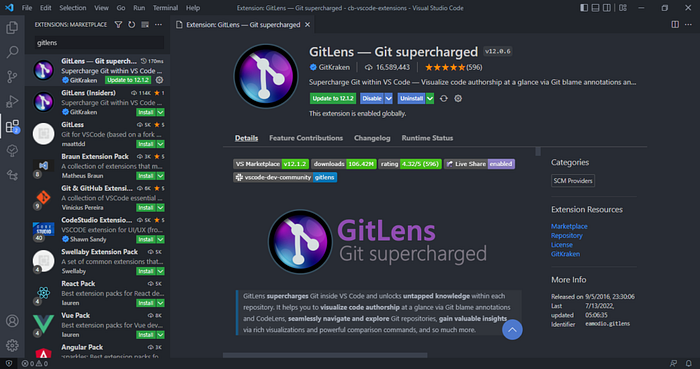Open the Explorer view in activity bar
The image size is (700, 369).
(x=12, y=28)
